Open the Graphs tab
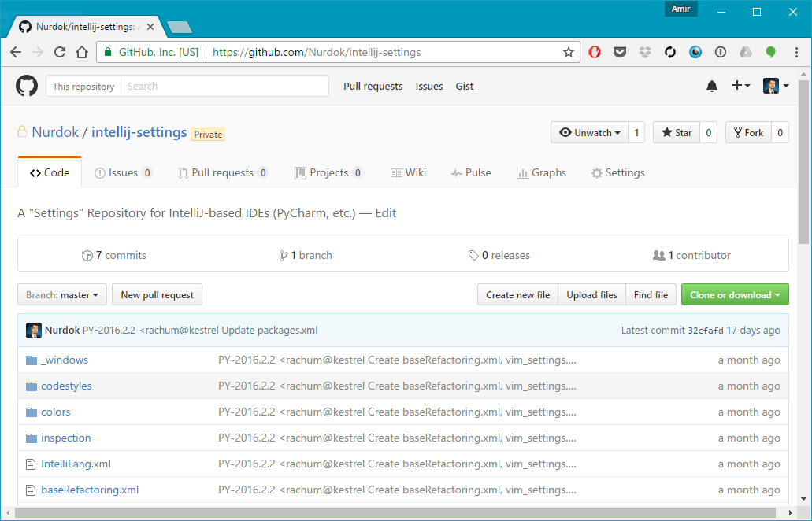Image resolution: width=812 pixels, height=521 pixels. 541,172
